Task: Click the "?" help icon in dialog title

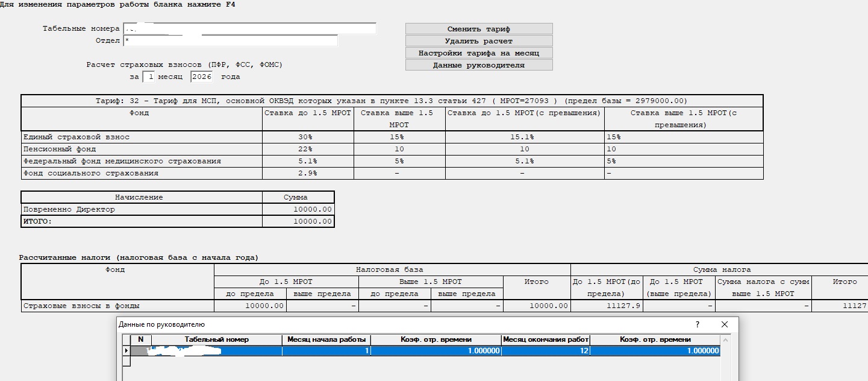Action: point(698,324)
